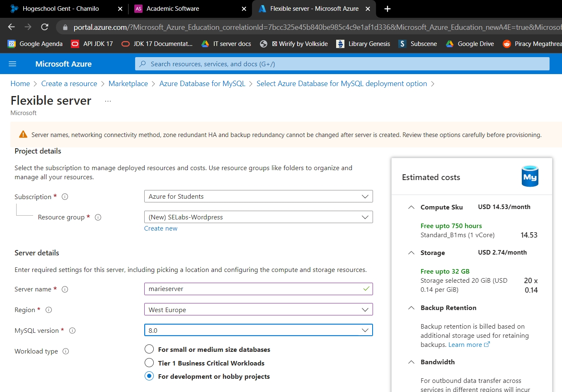Image resolution: width=562 pixels, height=392 pixels.
Task: Open the Library Genesis bookmark
Action: tap(363, 44)
